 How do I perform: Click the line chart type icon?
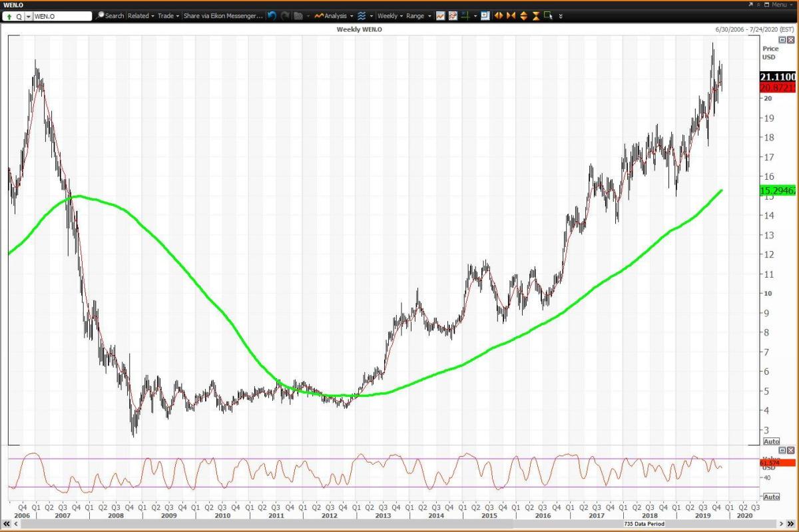(x=440, y=15)
